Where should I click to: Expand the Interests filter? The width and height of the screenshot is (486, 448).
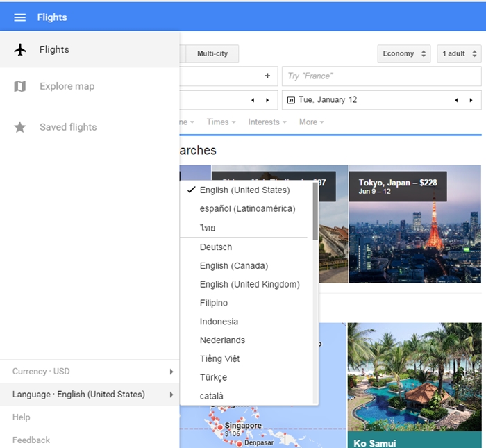[x=267, y=122]
